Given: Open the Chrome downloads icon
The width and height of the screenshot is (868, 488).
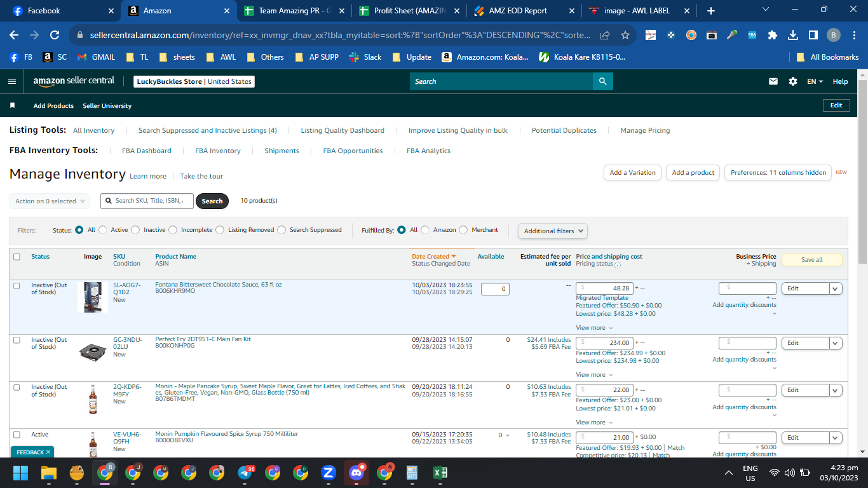Looking at the screenshot, I should pyautogui.click(x=793, y=35).
